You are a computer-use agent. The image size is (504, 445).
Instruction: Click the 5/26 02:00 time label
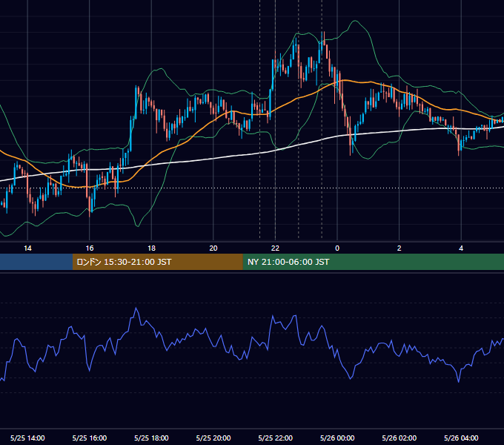coord(399,438)
